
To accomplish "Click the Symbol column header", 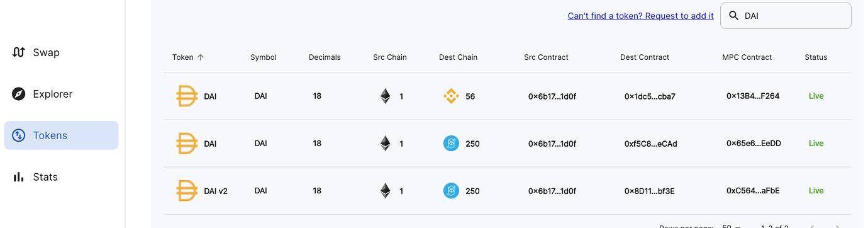I will pos(264,57).
